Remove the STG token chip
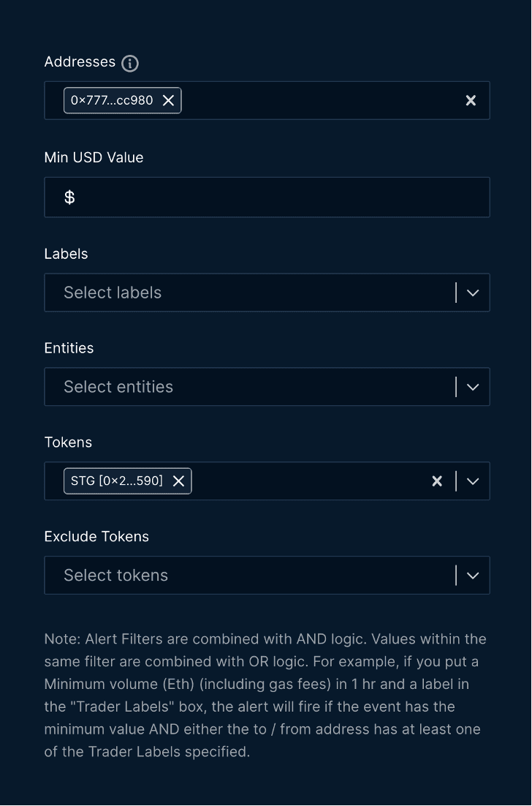532x806 pixels. pyautogui.click(x=178, y=481)
